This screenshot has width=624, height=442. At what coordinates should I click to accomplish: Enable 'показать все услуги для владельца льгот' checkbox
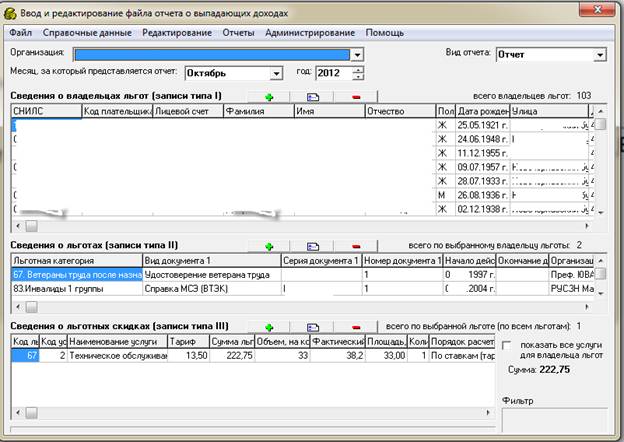coord(507,345)
